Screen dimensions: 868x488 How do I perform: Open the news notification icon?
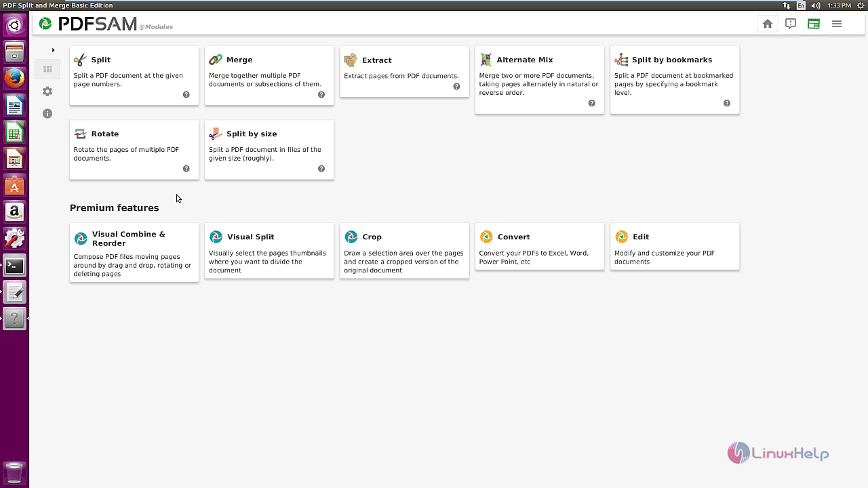click(x=791, y=24)
